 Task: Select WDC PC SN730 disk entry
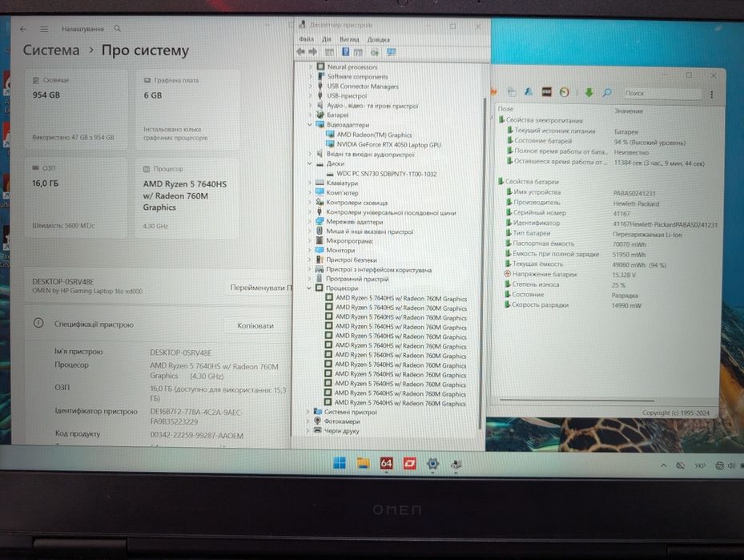point(386,174)
